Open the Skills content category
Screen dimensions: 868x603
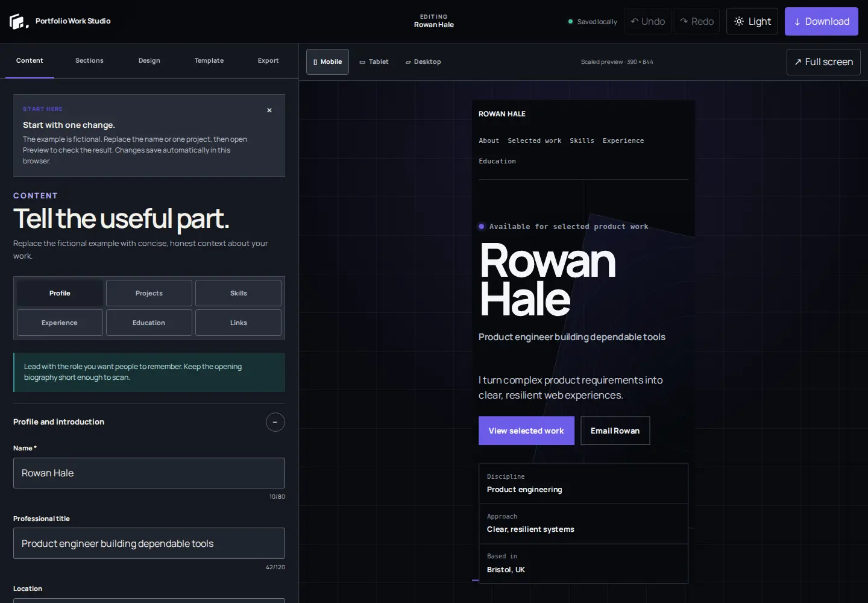tap(239, 293)
